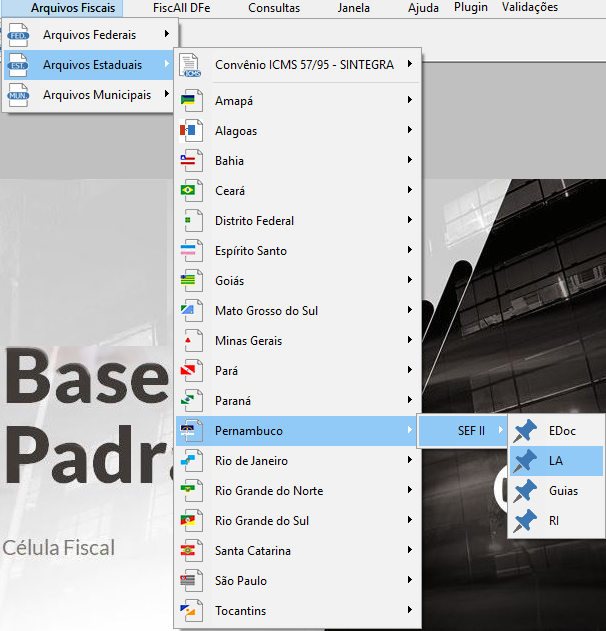The image size is (606, 631).
Task: Click the Rio Grande do Norte flag icon
Action: [191, 491]
